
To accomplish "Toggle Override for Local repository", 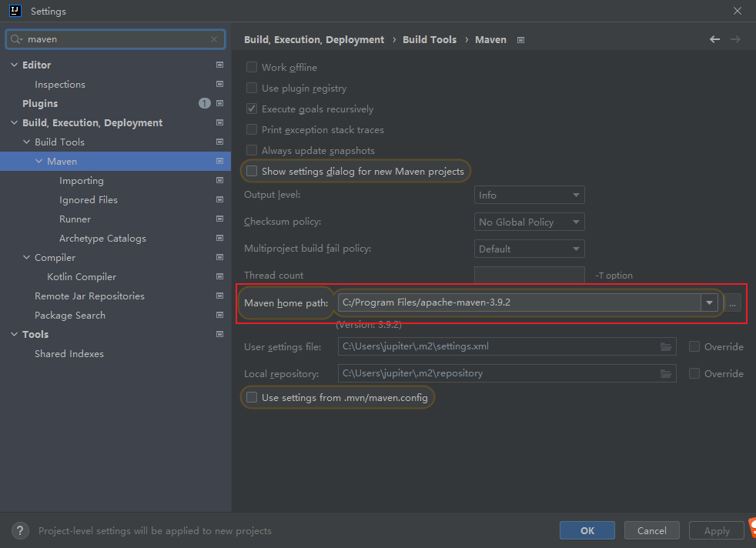I will [694, 373].
